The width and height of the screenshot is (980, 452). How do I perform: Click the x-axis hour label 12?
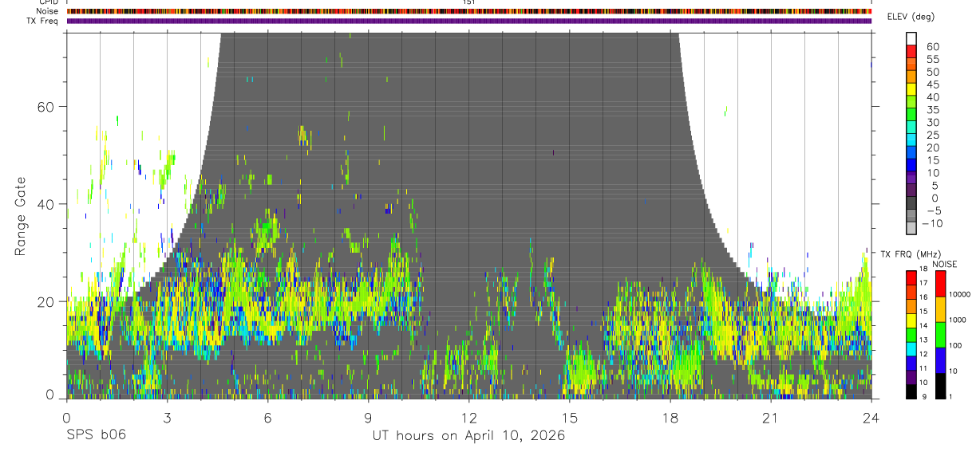point(469,418)
